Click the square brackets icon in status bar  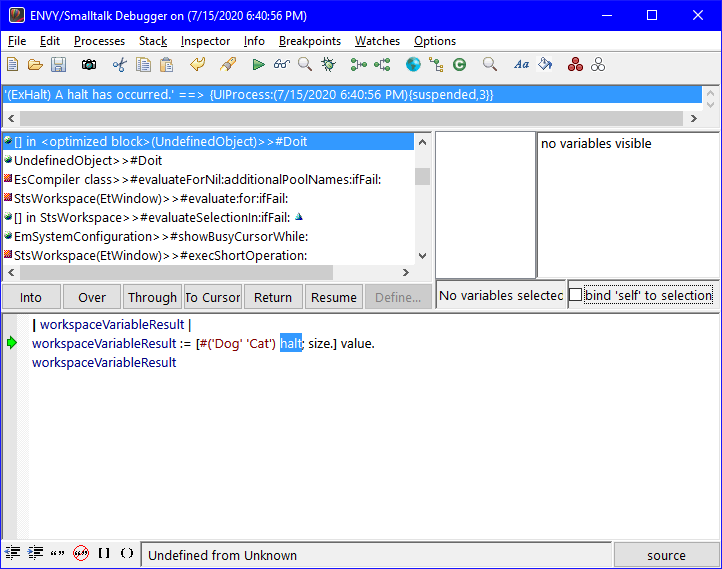[104, 553]
